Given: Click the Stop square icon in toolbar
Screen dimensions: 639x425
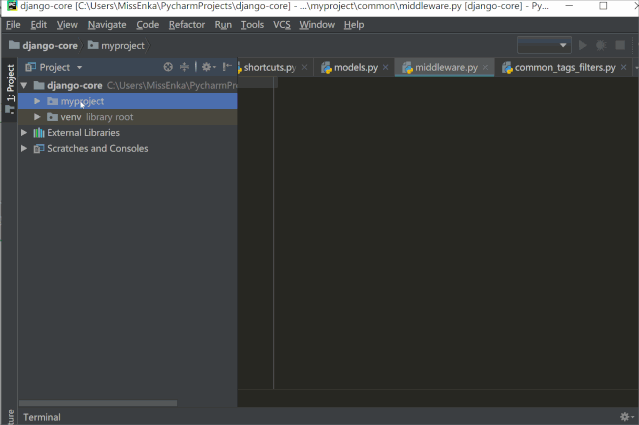Looking at the screenshot, I should (621, 45).
